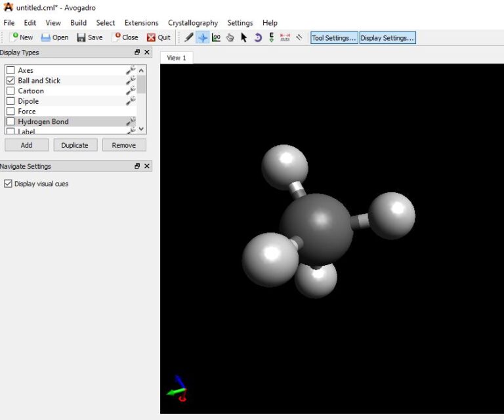Open the Crystallography menu

(x=193, y=23)
